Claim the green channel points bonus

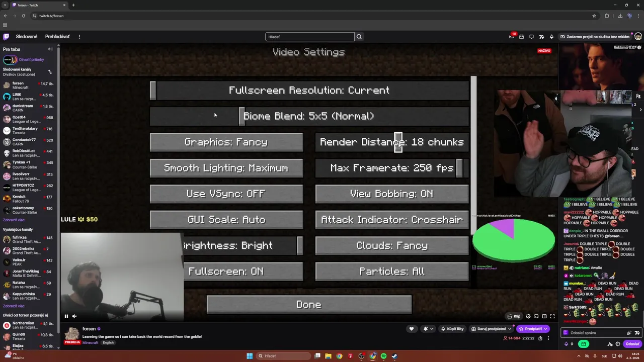click(x=583, y=344)
